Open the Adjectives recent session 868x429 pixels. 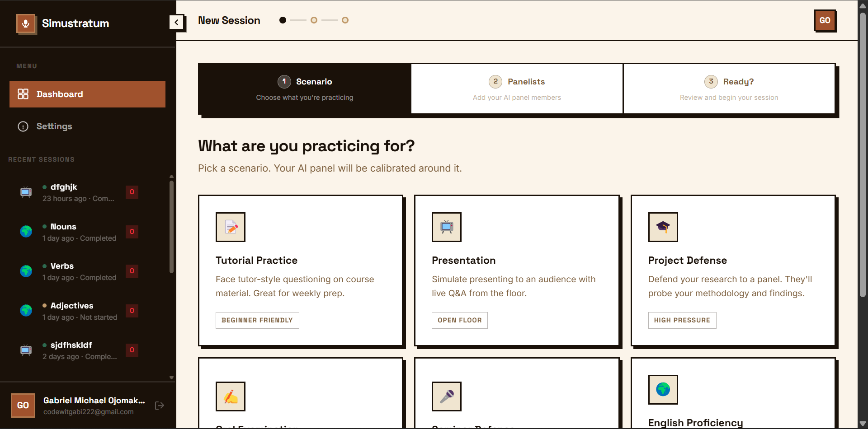click(79, 311)
